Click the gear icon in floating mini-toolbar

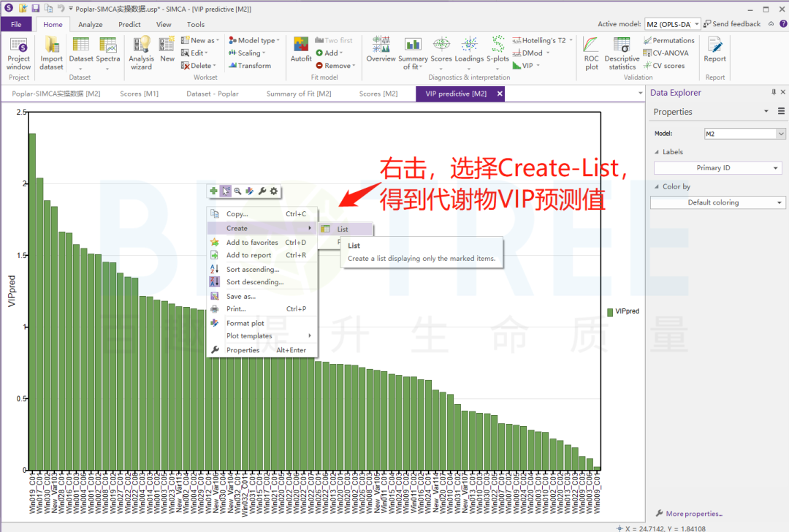pyautogui.click(x=274, y=191)
